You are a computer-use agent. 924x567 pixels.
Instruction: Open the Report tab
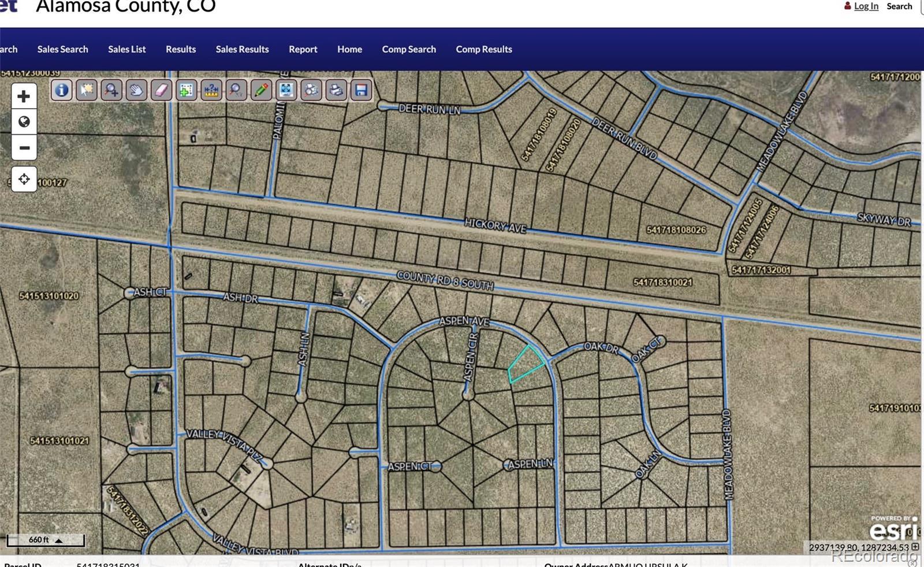pyautogui.click(x=303, y=49)
